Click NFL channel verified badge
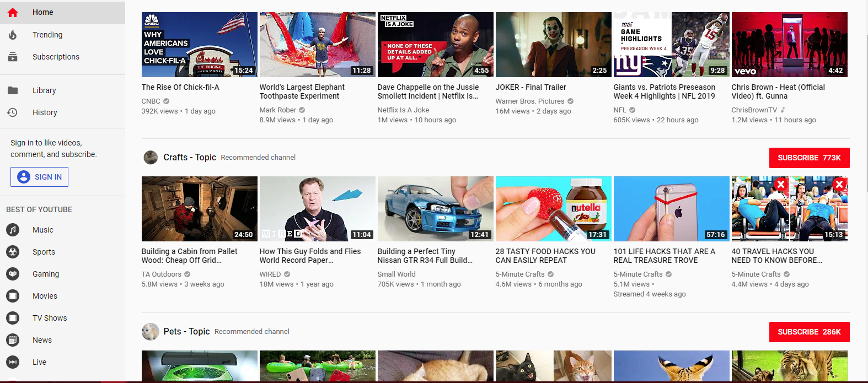The image size is (868, 383). click(x=633, y=110)
